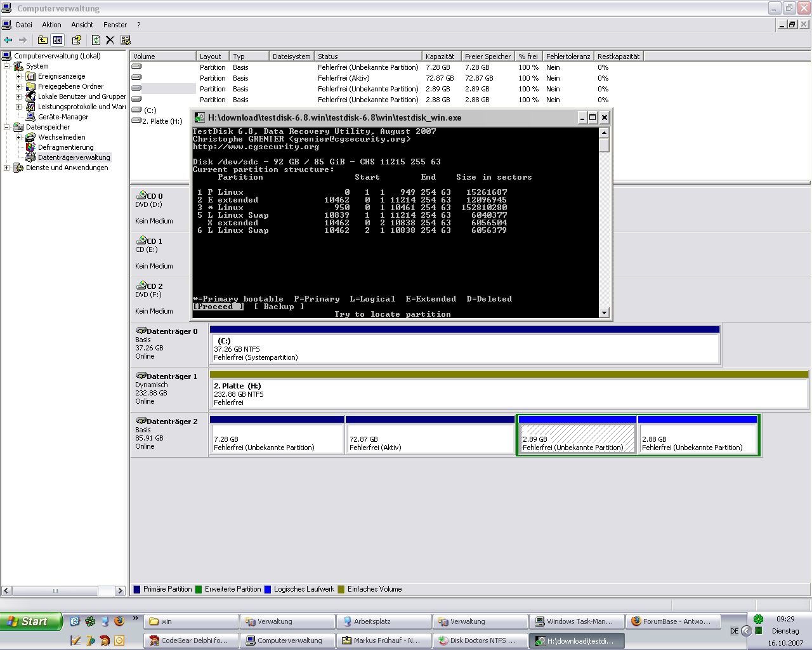Click the Internet Explorer quick launch icon
Image resolution: width=812 pixels, height=650 pixels.
point(75,621)
